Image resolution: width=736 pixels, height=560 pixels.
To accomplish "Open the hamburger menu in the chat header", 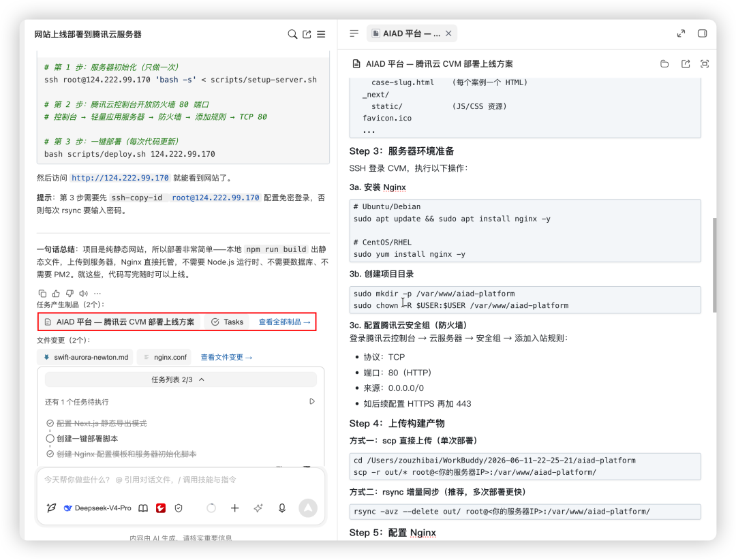I will (321, 34).
